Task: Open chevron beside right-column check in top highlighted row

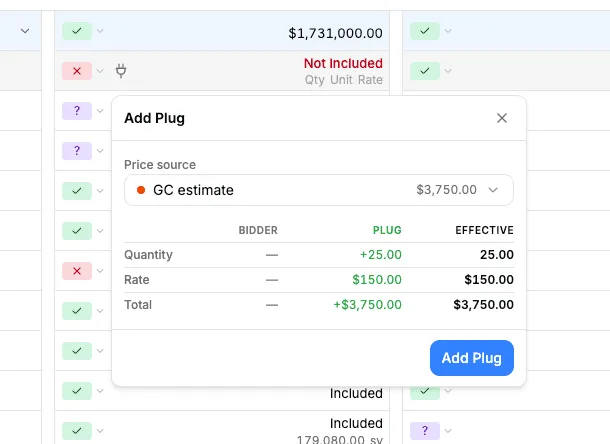Action: tap(448, 31)
